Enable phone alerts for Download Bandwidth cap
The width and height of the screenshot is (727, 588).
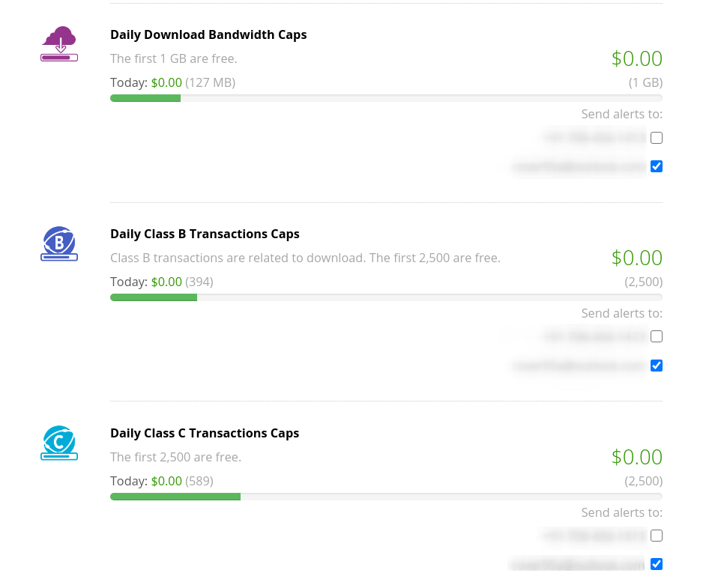coord(657,138)
